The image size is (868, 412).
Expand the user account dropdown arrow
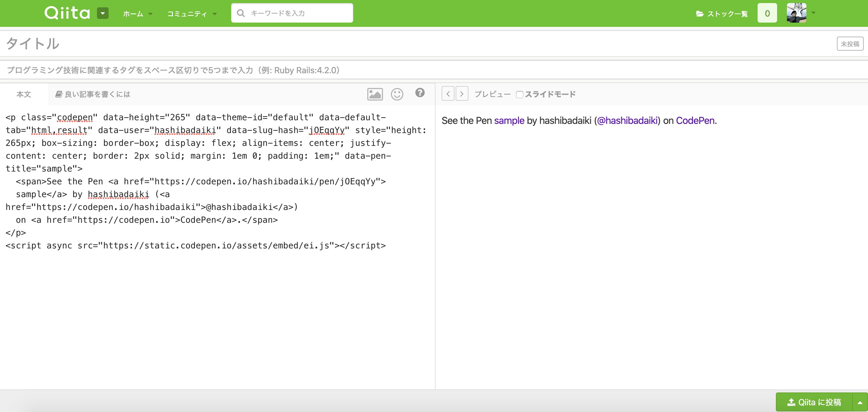[813, 13]
